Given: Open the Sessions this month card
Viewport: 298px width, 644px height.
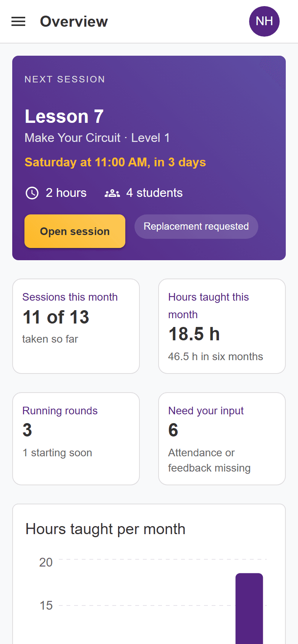Looking at the screenshot, I should coord(76,326).
